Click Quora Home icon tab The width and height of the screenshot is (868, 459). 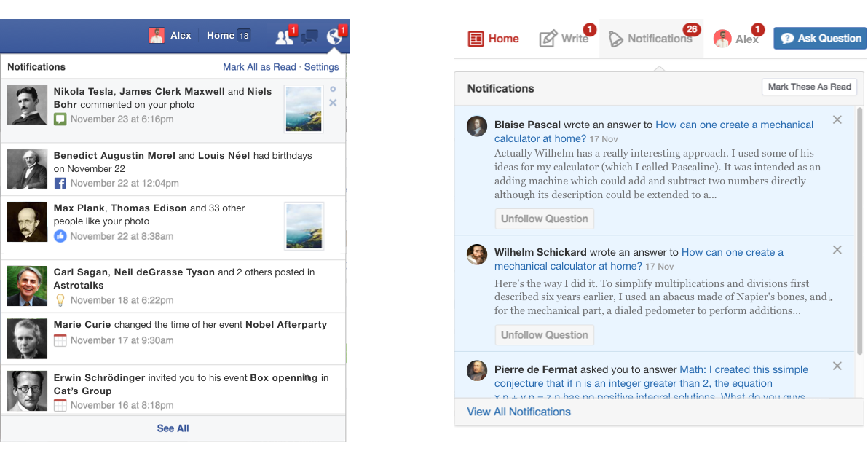tap(493, 39)
